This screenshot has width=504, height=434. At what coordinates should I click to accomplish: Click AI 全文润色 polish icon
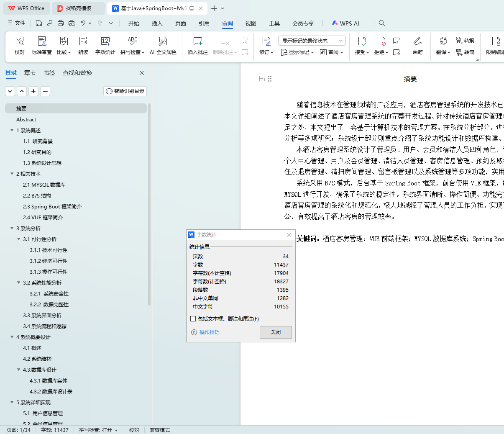click(x=163, y=41)
